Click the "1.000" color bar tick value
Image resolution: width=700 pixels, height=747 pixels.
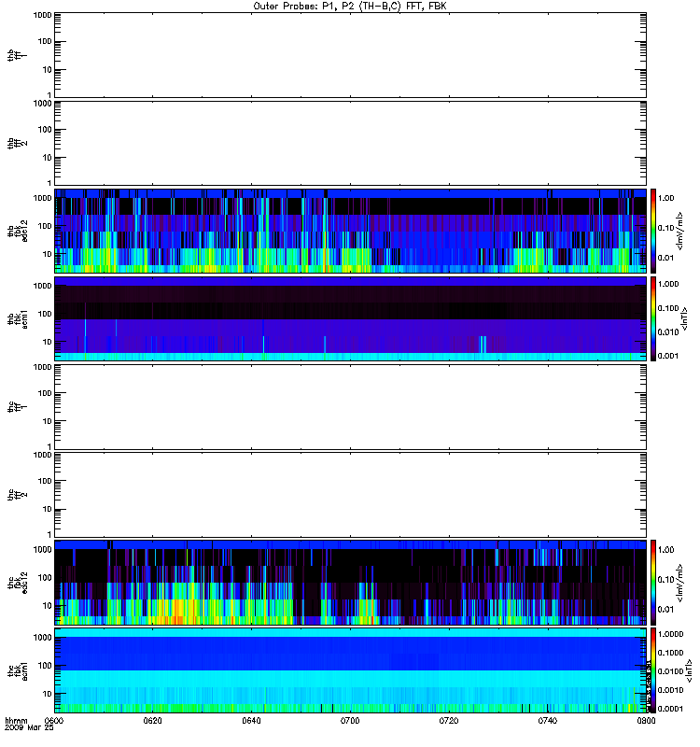point(668,284)
